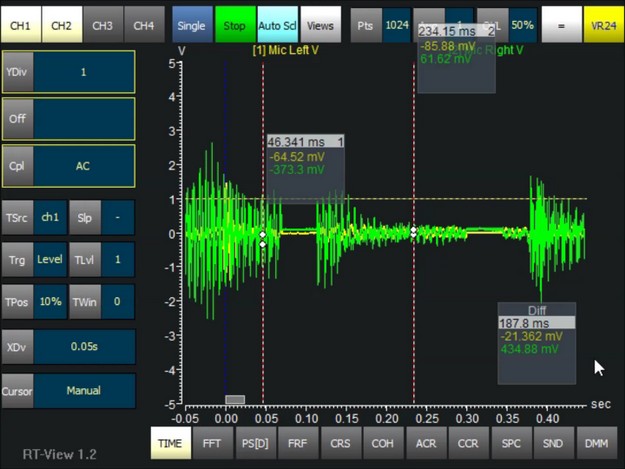Click the gray trigger position marker on time axis
This screenshot has height=469, width=625.
click(235, 399)
